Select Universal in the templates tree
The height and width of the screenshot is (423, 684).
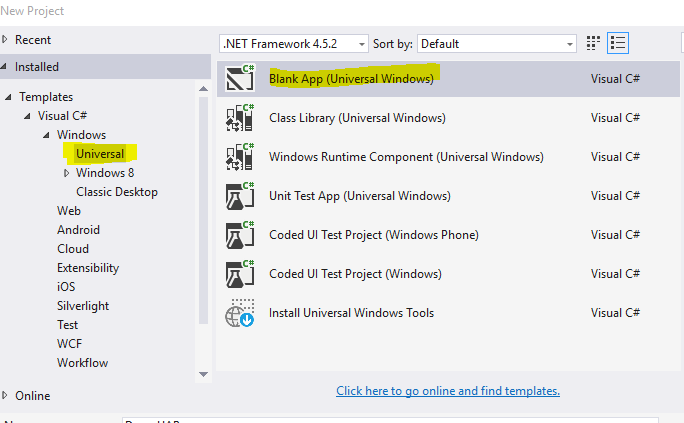click(100, 154)
